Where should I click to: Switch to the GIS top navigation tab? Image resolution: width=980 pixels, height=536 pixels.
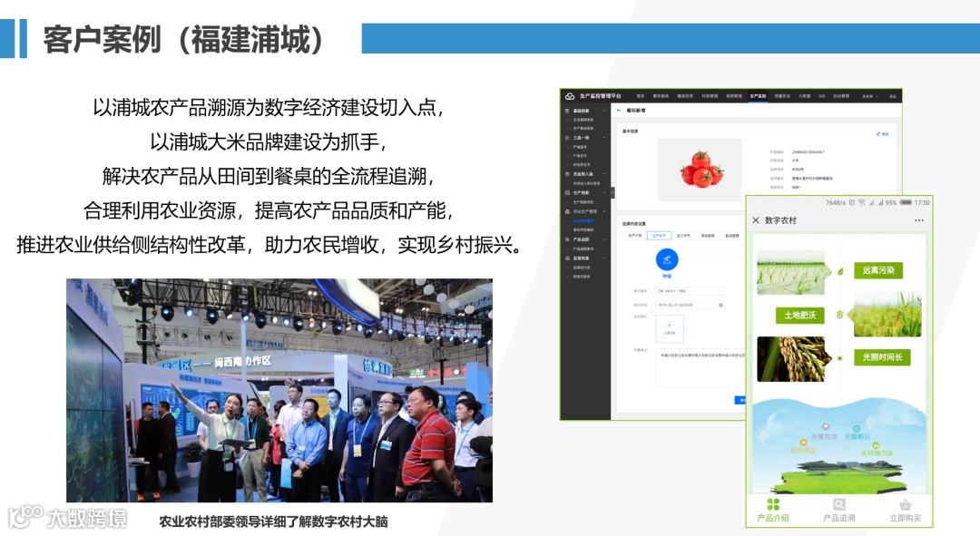(822, 96)
